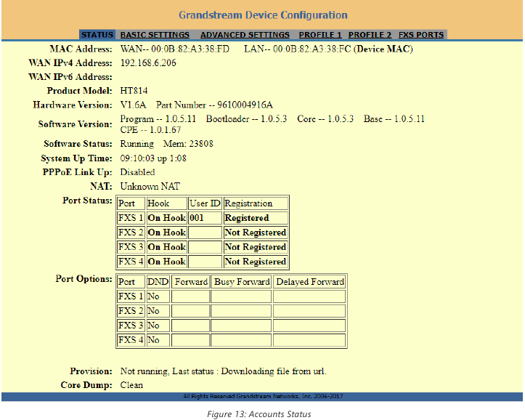Screen dimensions: 525x420
Task: Click Not Registered status for FXS 3
Action: point(256,247)
